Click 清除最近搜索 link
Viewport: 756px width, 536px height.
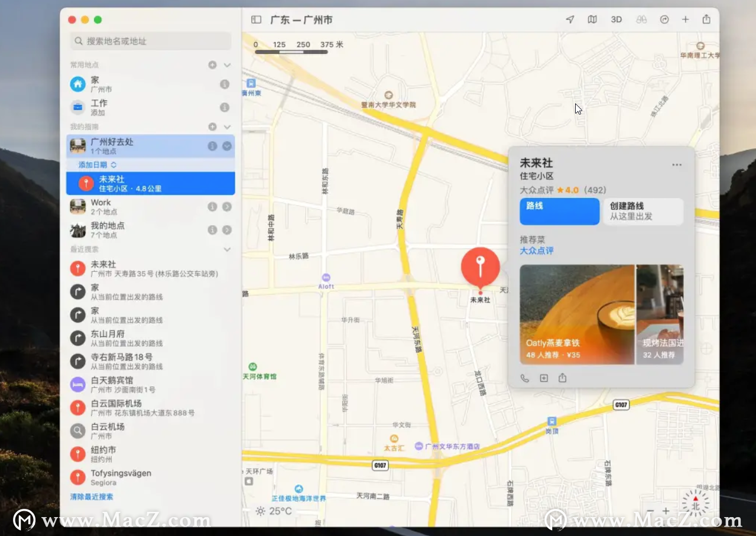click(x=92, y=497)
